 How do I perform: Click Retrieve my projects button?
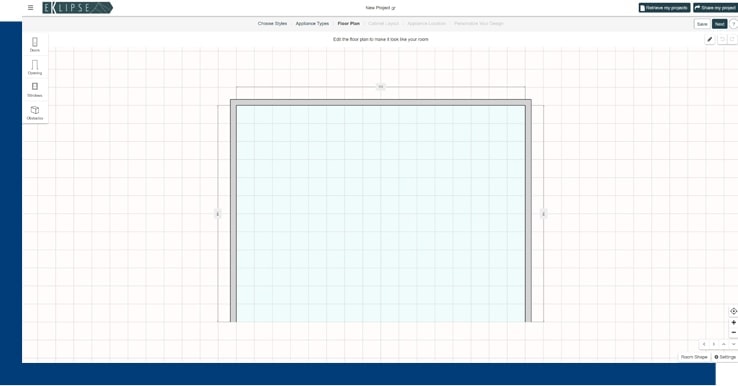tap(664, 8)
